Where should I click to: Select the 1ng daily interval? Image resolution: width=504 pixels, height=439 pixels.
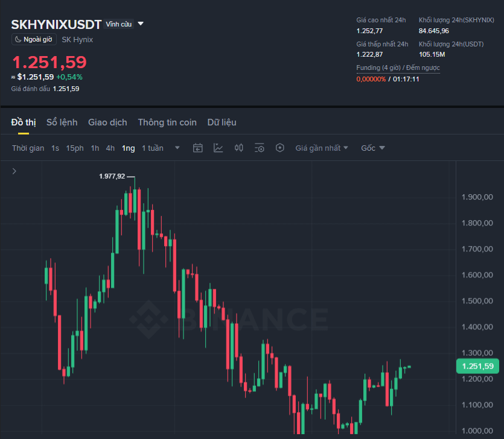coord(128,148)
